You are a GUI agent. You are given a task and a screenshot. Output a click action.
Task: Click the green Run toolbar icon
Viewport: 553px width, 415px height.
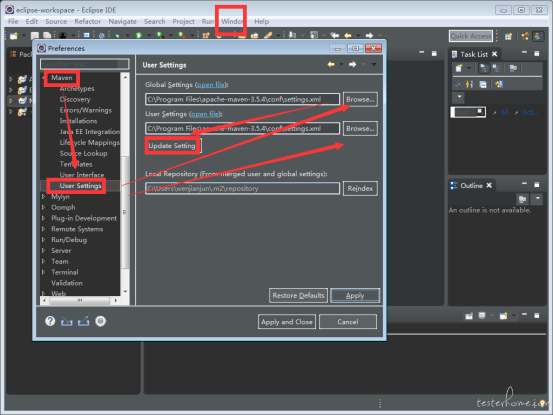(x=139, y=36)
